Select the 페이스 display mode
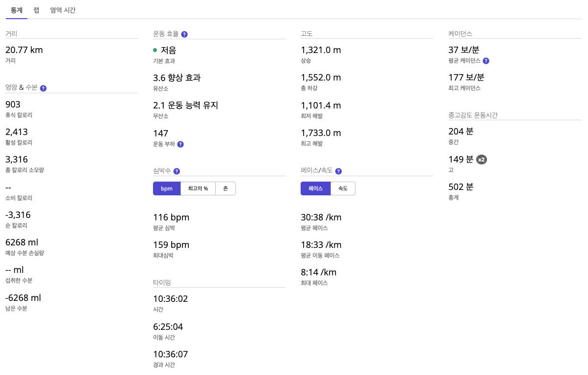588x375 pixels. coord(315,188)
